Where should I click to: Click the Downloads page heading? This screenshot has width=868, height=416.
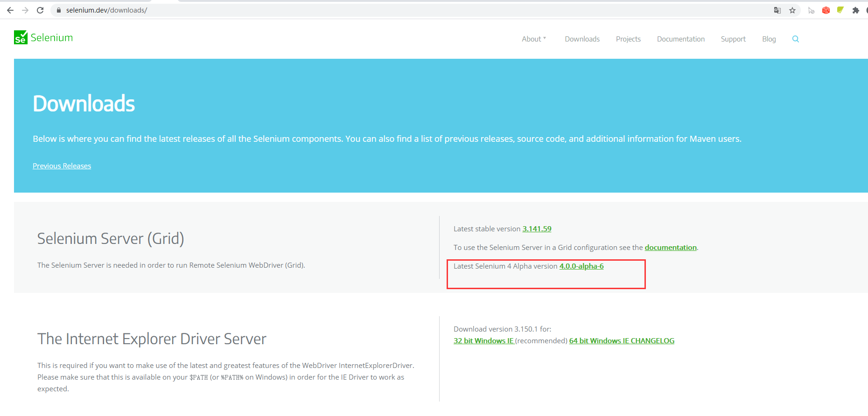pos(84,104)
